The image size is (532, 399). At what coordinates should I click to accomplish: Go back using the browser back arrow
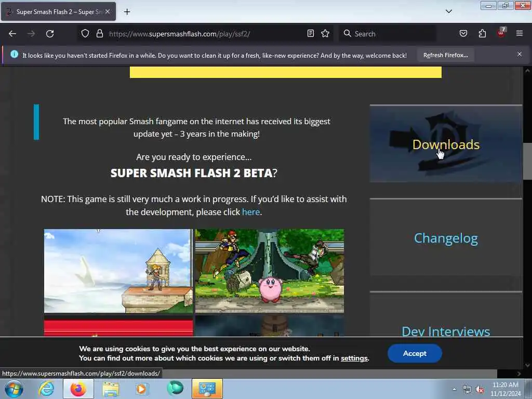pyautogui.click(x=12, y=34)
